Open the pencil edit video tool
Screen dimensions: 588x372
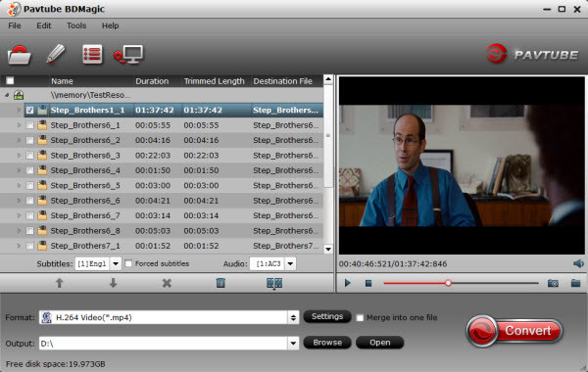tap(55, 54)
